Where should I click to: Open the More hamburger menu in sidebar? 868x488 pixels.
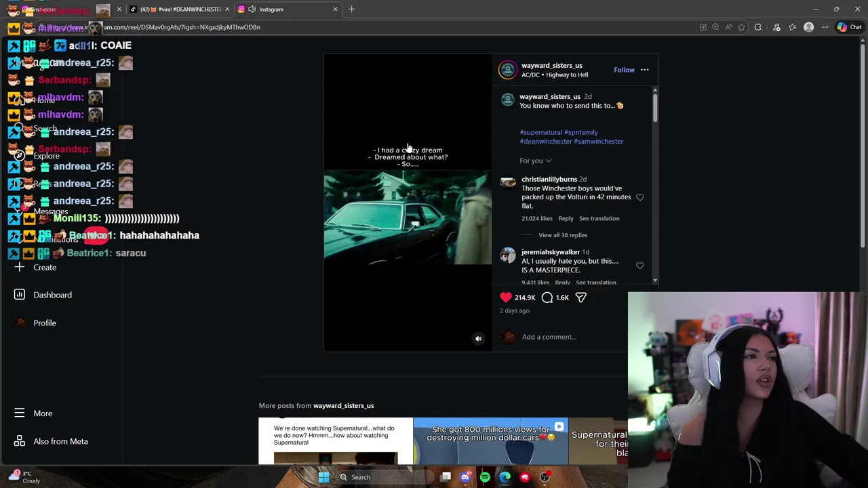coord(20,413)
